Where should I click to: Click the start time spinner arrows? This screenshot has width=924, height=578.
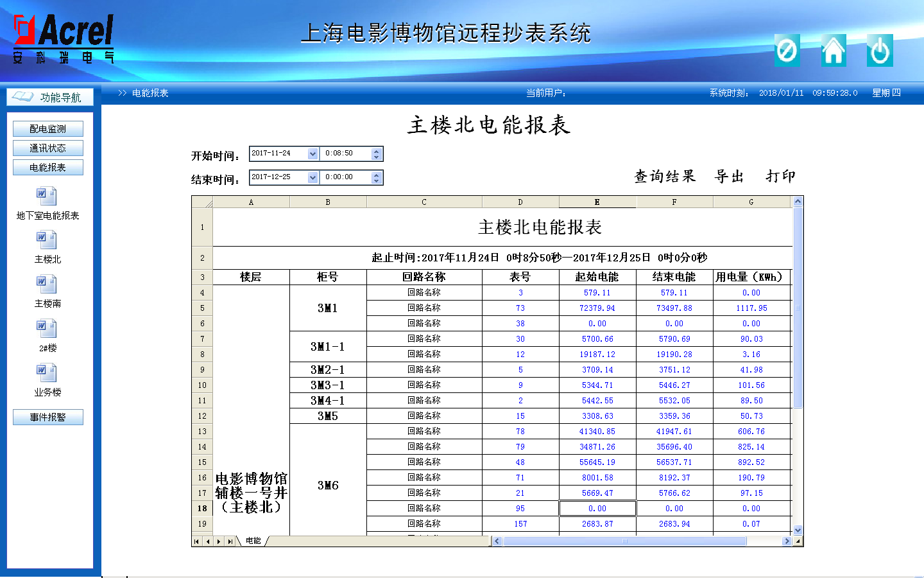coord(377,154)
